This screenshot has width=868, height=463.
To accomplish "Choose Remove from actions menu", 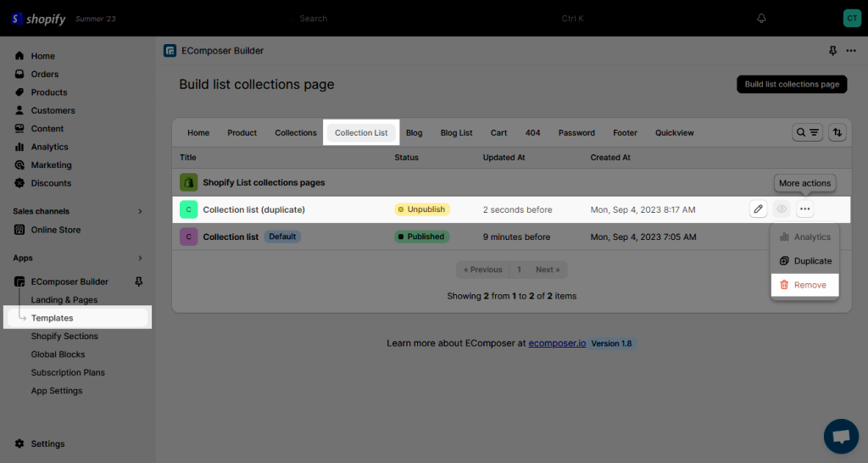I will 805,285.
